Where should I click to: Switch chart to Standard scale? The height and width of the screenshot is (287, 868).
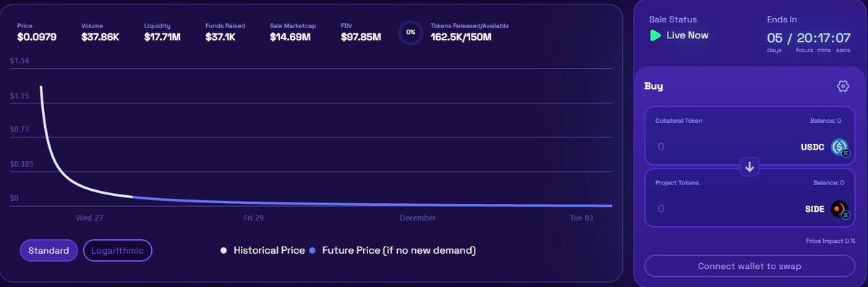pyautogui.click(x=48, y=251)
